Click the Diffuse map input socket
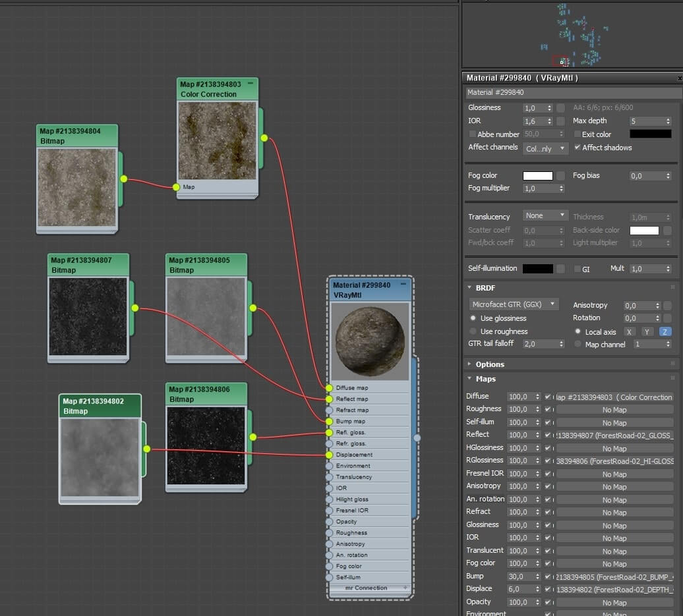This screenshot has height=616, width=683. 329,388
